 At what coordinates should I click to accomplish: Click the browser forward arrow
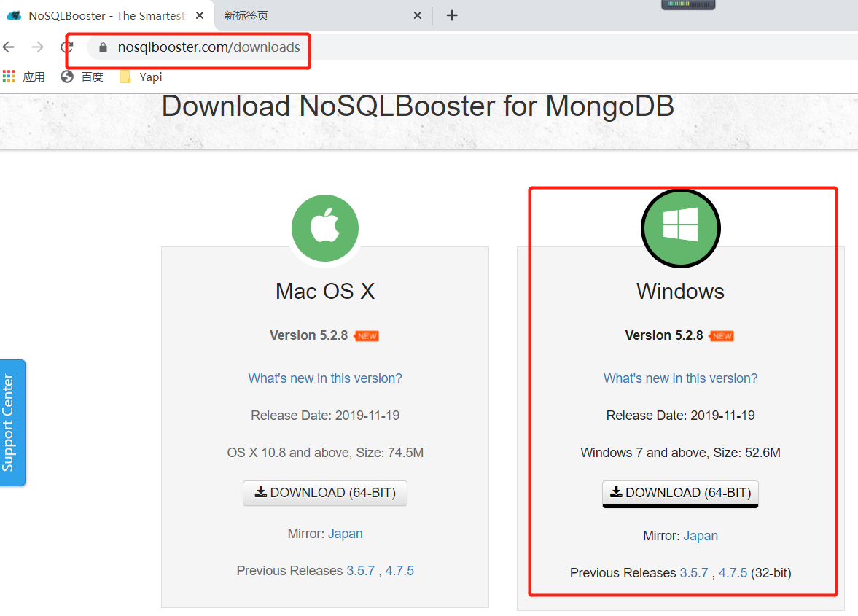click(x=37, y=47)
